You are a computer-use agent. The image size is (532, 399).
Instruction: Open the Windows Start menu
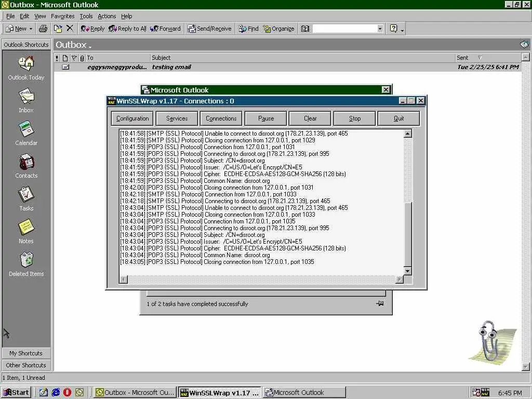[16, 393]
